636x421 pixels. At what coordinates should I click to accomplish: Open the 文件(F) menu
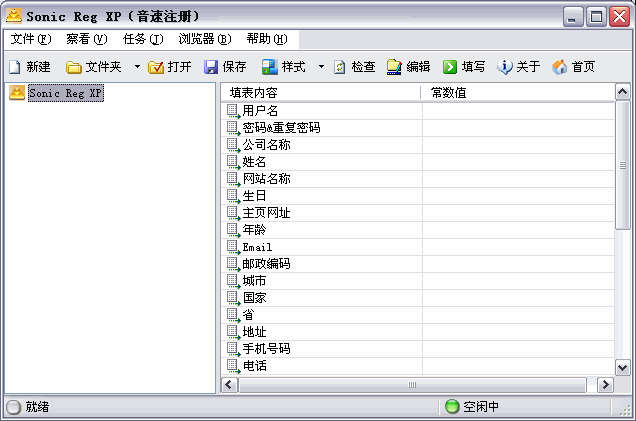point(31,39)
